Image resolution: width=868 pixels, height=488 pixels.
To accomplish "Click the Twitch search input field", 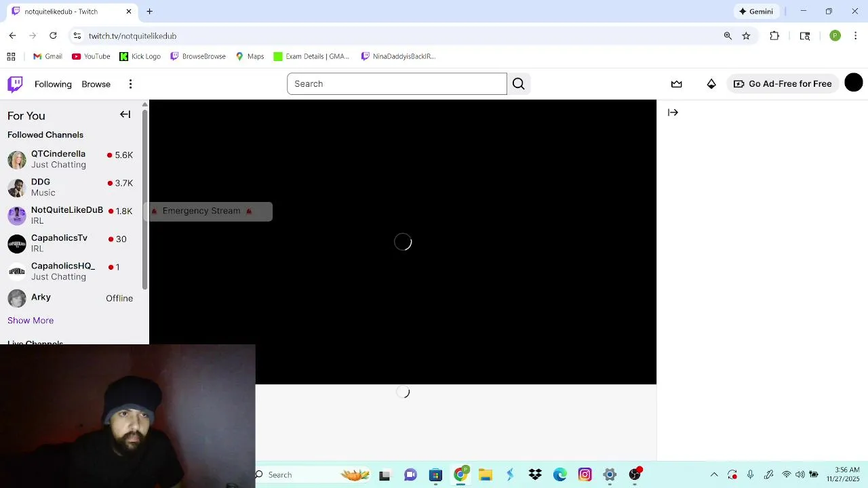I will [397, 84].
